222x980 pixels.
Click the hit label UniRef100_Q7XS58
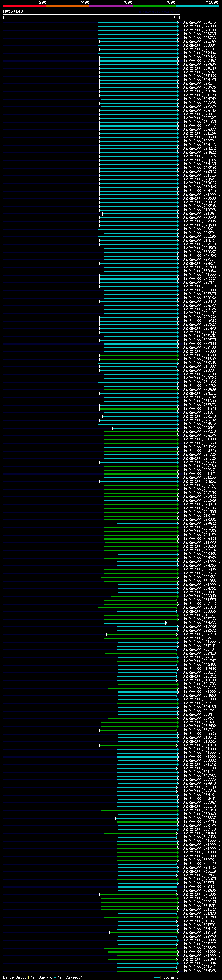point(199,531)
